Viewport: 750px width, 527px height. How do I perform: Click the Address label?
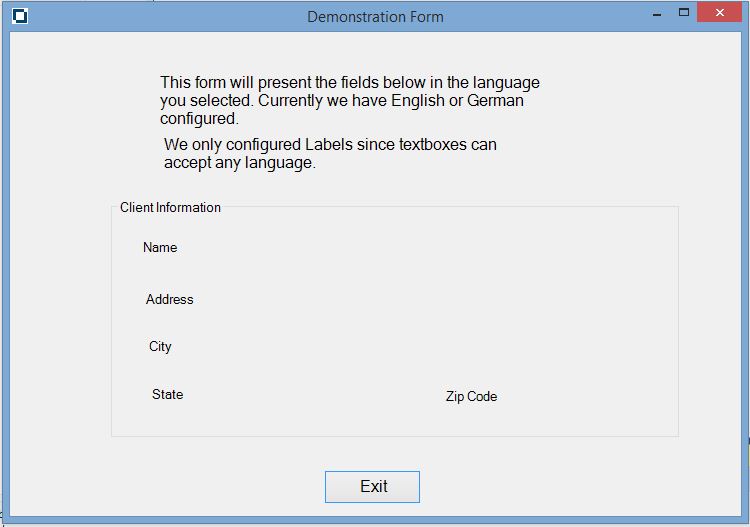pyautogui.click(x=170, y=300)
